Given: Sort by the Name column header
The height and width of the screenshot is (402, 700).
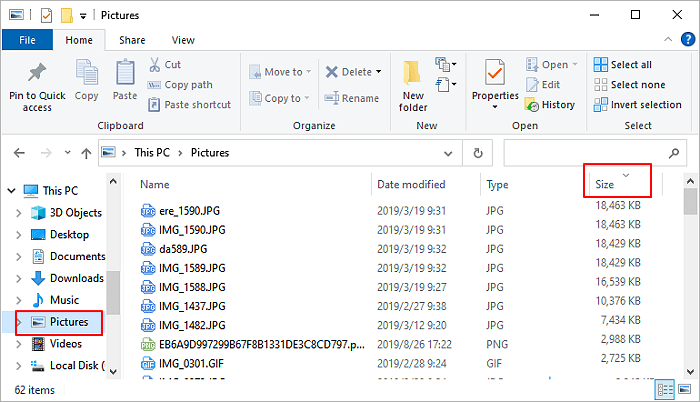Looking at the screenshot, I should [154, 184].
